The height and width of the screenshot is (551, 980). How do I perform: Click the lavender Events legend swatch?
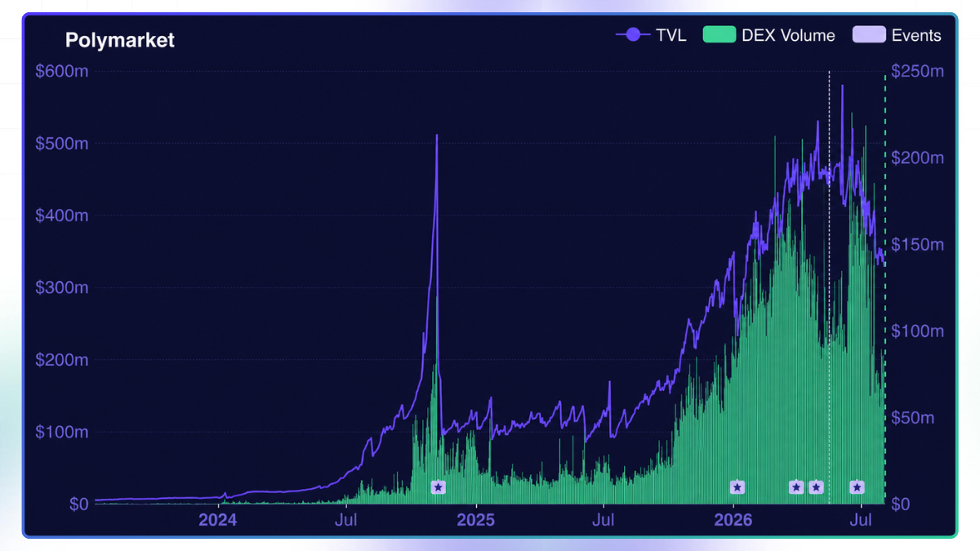(868, 35)
